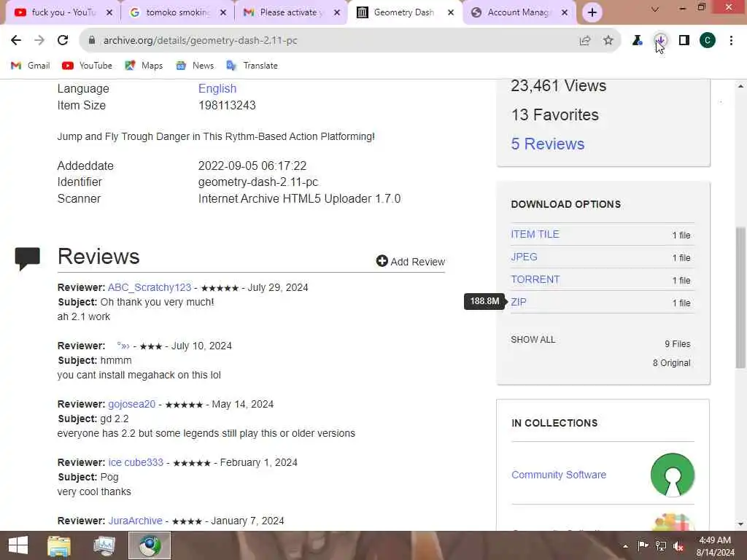The height and width of the screenshot is (560, 747).
Task: Share this page via address bar icon
Action: coord(585,41)
